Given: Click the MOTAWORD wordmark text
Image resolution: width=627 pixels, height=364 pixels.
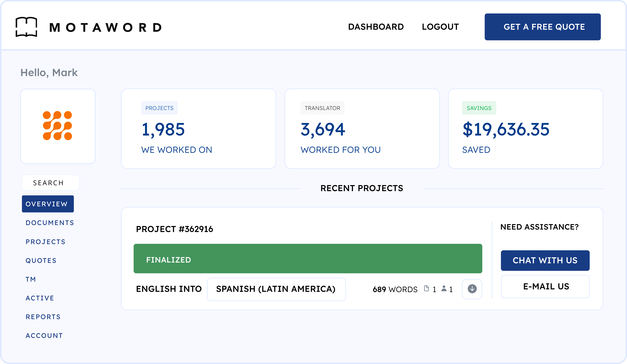Looking at the screenshot, I should (106, 27).
